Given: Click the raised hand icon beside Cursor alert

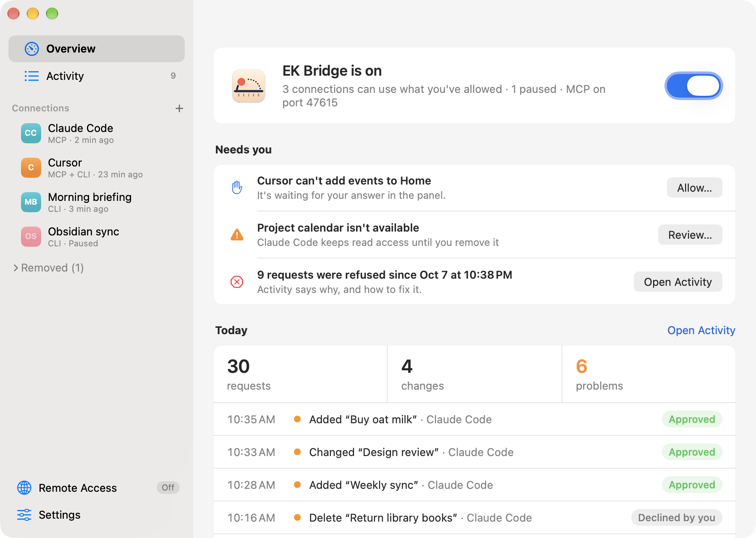Looking at the screenshot, I should pyautogui.click(x=237, y=187).
